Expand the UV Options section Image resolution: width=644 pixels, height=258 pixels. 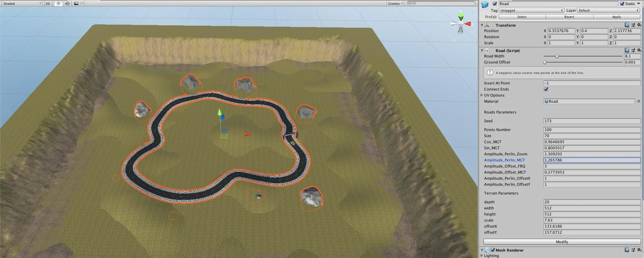tap(482, 95)
